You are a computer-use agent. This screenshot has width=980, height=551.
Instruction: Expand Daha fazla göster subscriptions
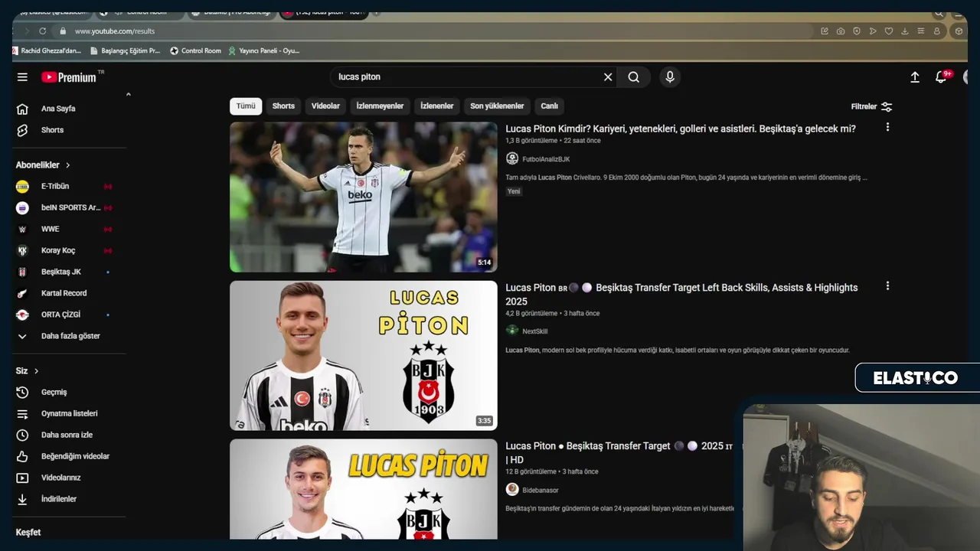click(x=69, y=336)
